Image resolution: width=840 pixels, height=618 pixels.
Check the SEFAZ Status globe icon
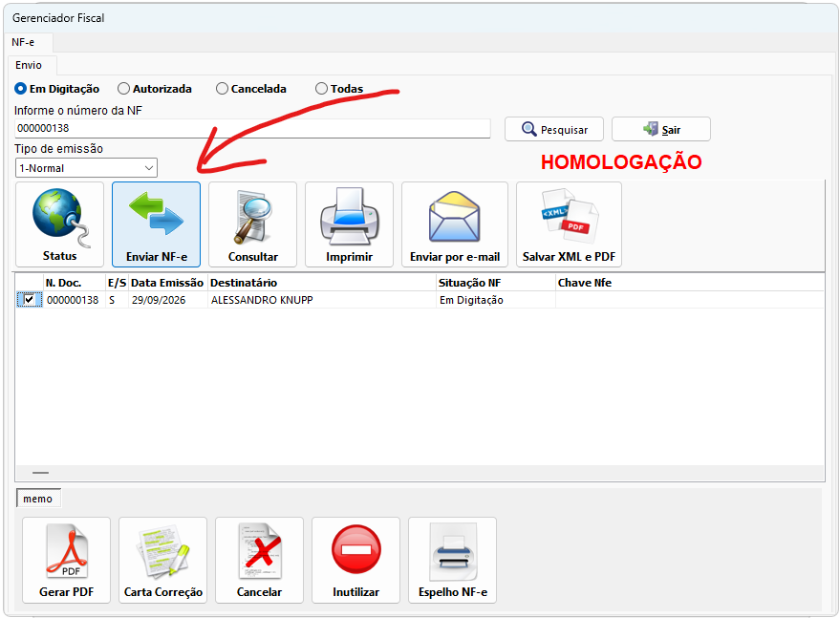pos(59,224)
